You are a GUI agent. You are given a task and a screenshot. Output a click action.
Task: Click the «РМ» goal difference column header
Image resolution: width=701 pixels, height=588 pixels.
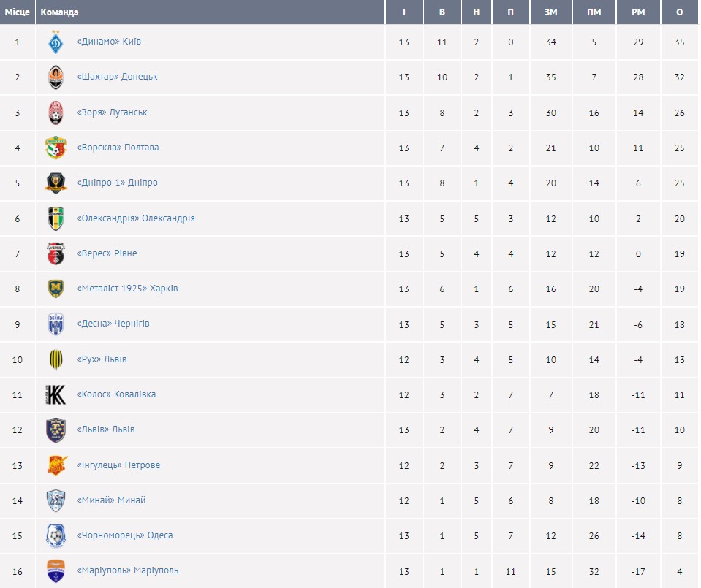tap(638, 12)
